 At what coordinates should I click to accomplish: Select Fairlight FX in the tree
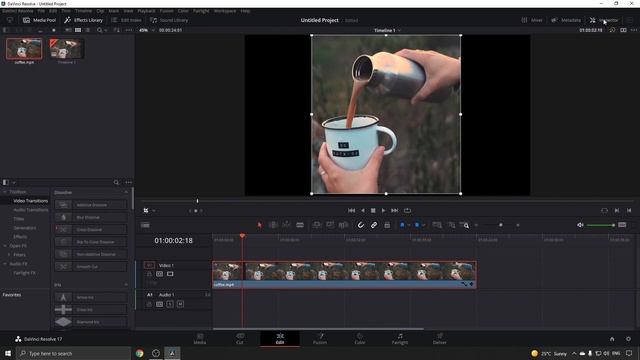point(24,273)
